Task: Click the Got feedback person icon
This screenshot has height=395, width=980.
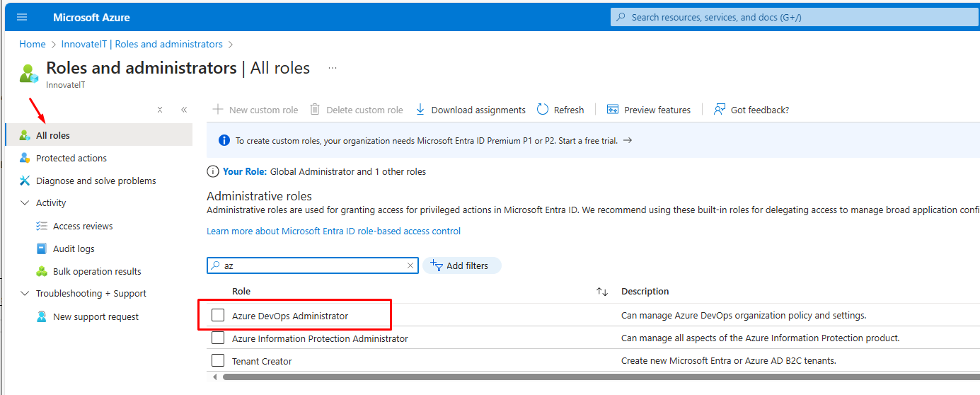Action: pos(720,109)
